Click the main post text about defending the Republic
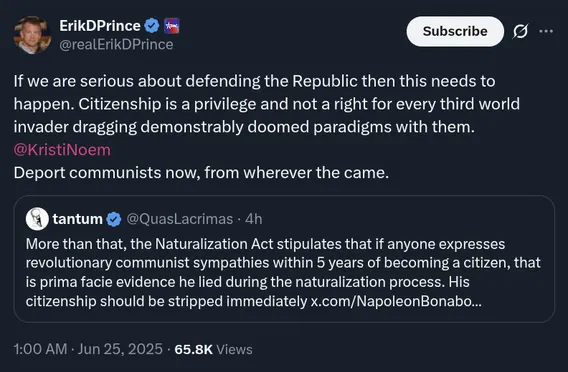Image resolution: width=568 pixels, height=372 pixels. pyautogui.click(x=267, y=104)
